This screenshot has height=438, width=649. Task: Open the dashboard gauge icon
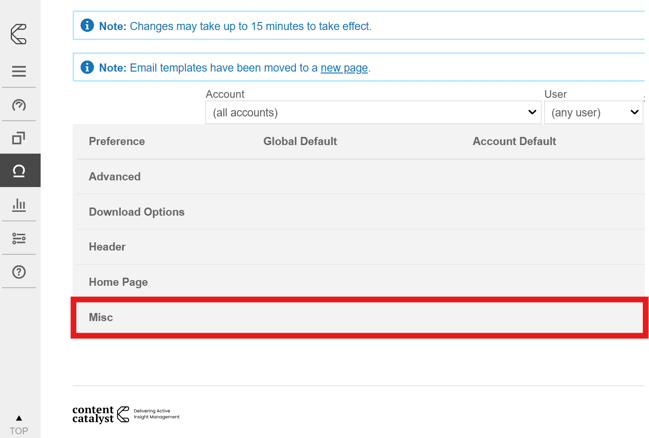tap(19, 105)
